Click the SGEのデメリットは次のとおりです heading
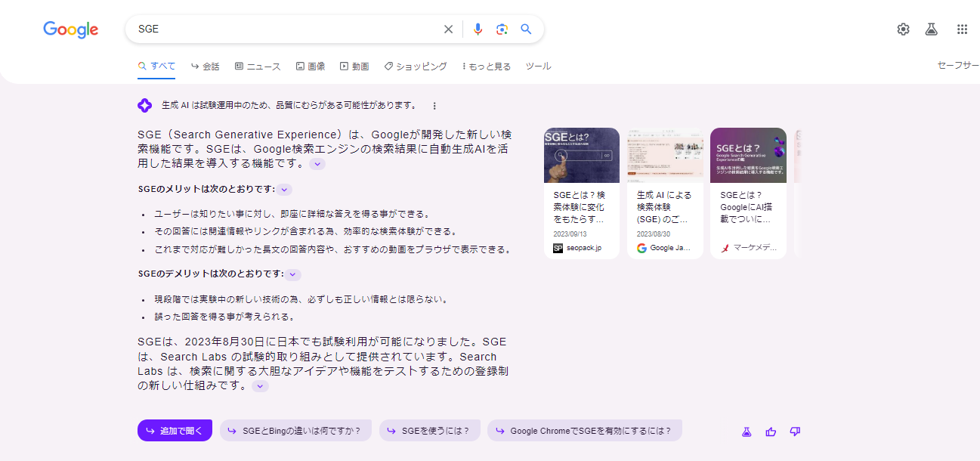This screenshot has height=461, width=980. coord(211,274)
